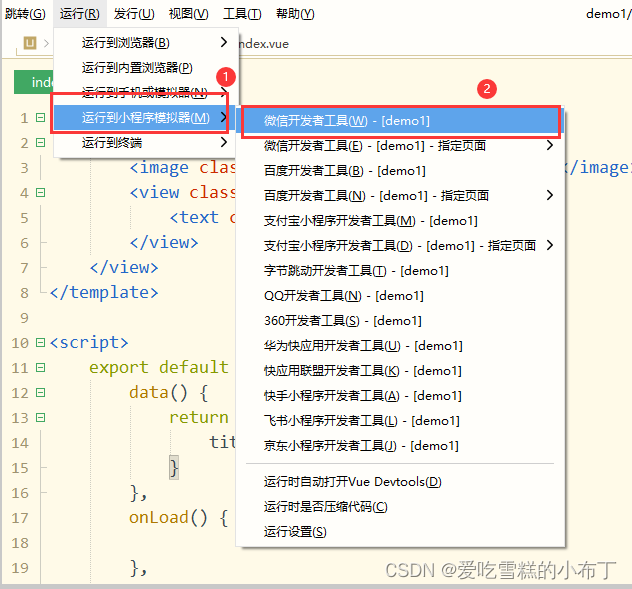Expand arrow of 支付宝小程序开发者工具(D) 指定页面

coord(550,245)
